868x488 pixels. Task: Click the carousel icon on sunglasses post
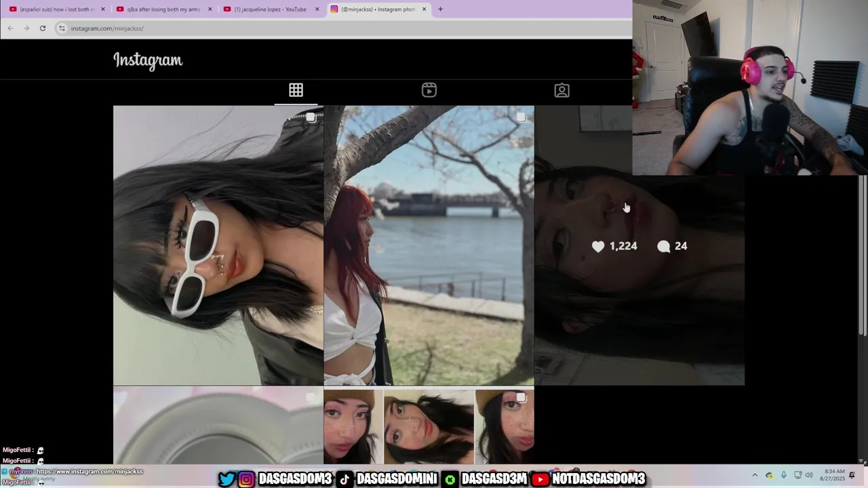tap(311, 118)
